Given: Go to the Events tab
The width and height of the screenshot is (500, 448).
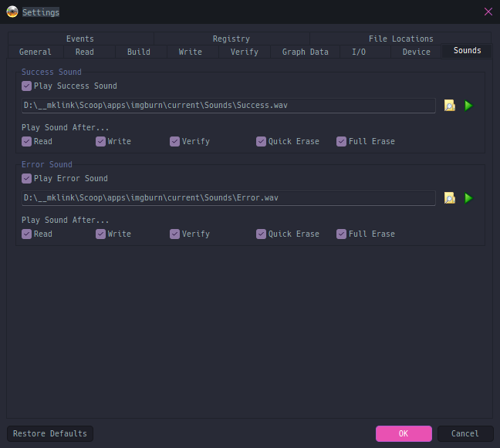Looking at the screenshot, I should click(x=80, y=39).
